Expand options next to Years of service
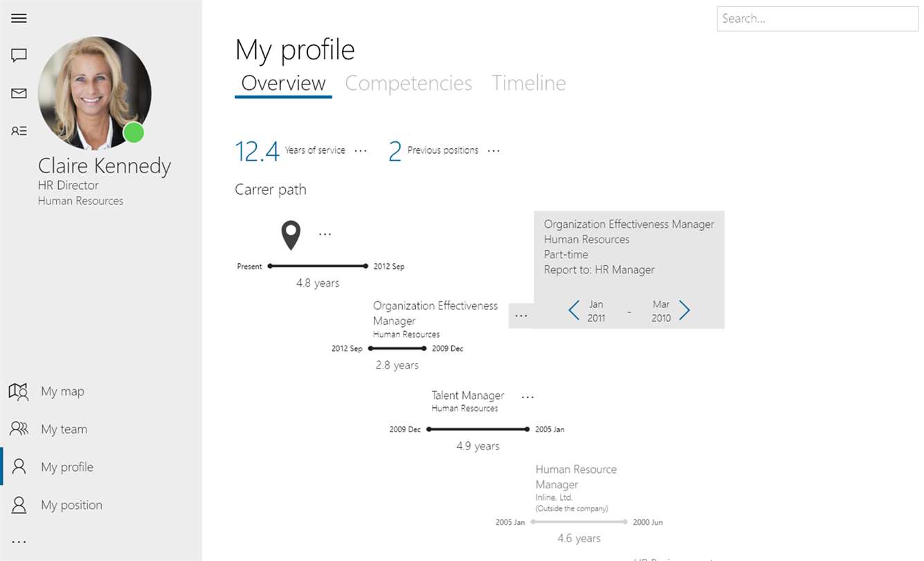 [361, 150]
